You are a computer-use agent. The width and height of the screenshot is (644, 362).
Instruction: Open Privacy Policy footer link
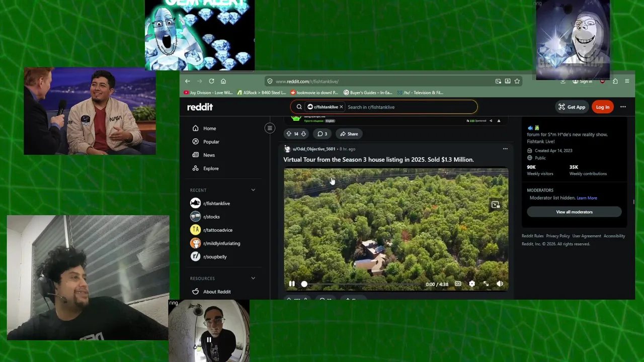click(x=558, y=236)
